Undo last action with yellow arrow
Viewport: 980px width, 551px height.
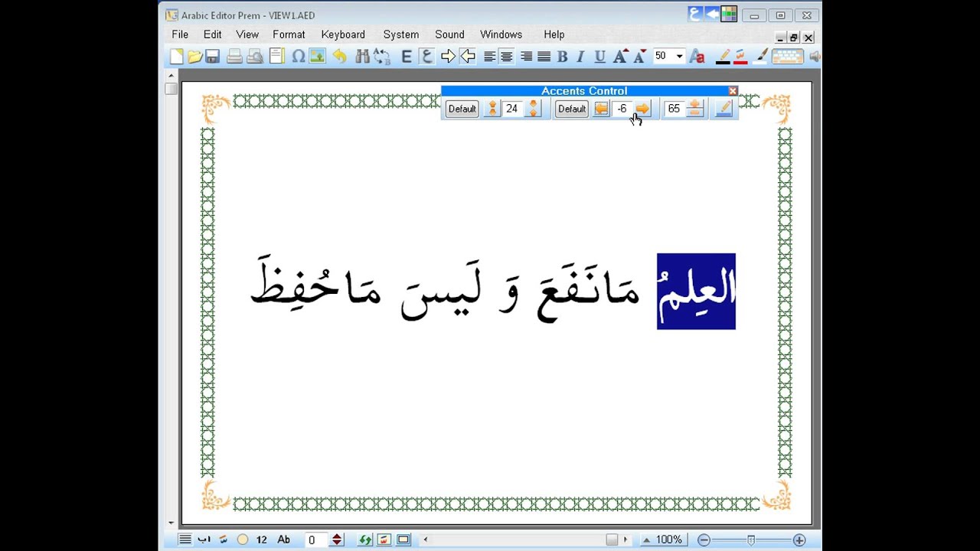(x=339, y=56)
